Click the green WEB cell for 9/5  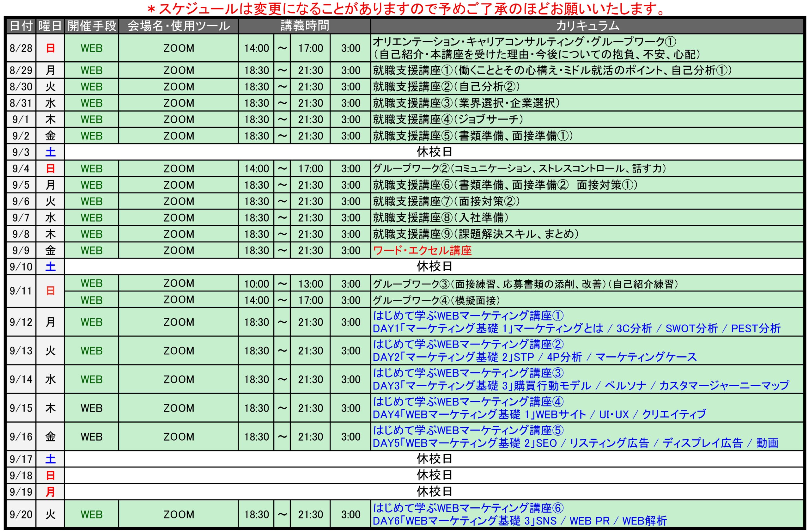[x=91, y=185]
